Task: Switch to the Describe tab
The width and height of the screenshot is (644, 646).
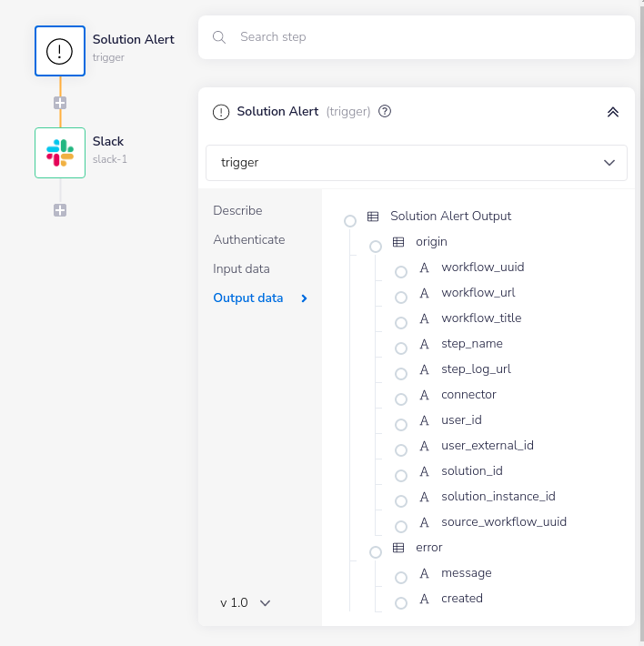Action: (x=237, y=210)
